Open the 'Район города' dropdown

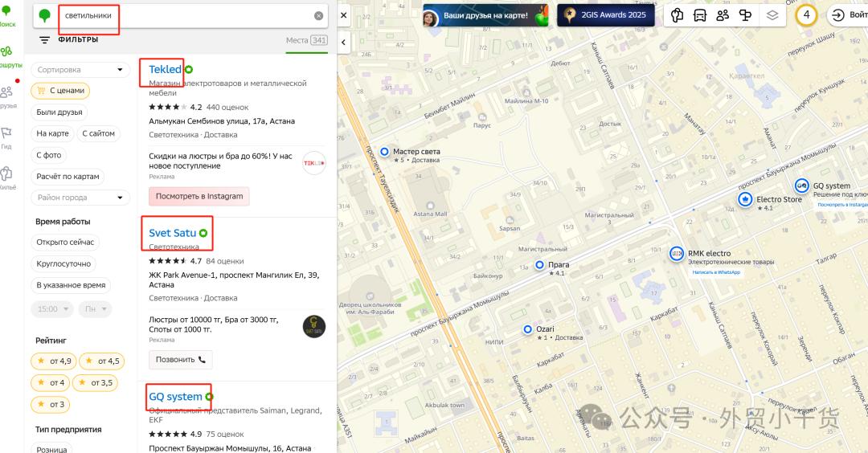pos(80,198)
